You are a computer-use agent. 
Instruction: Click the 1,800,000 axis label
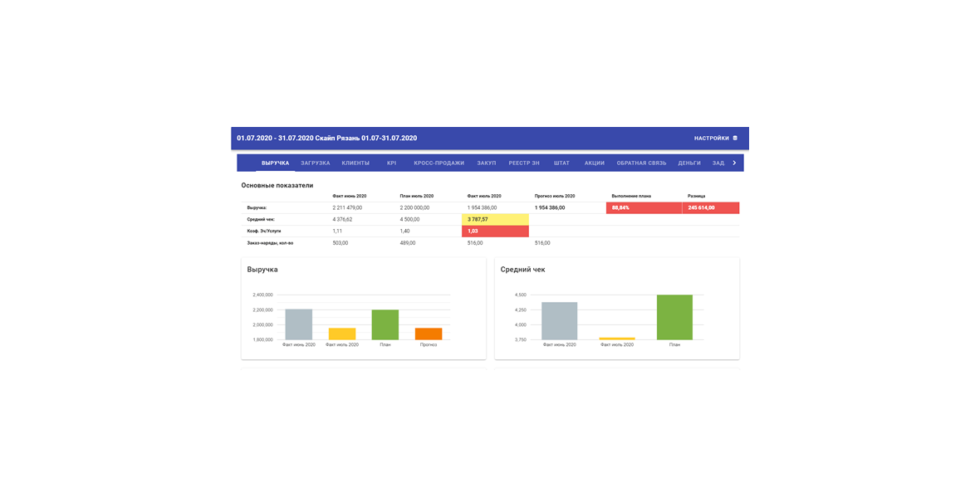(262, 340)
